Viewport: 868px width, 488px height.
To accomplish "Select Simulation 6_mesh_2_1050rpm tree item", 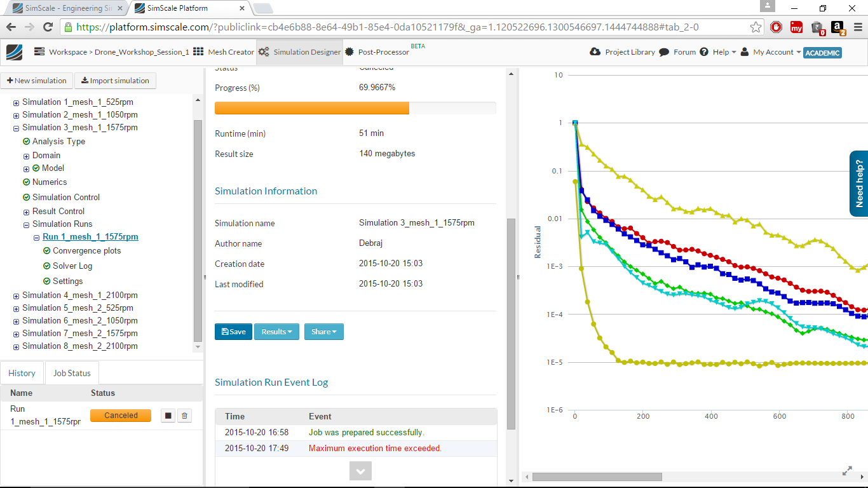I will click(80, 321).
